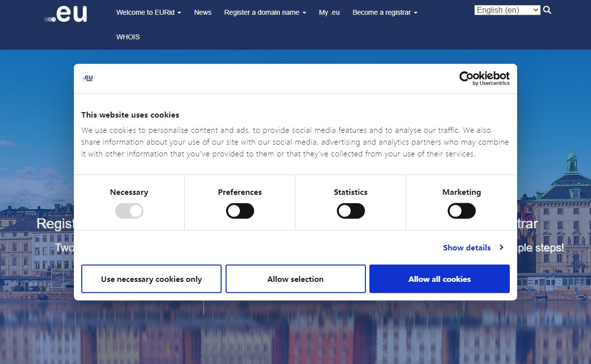
Task: Open the English (en) language dropdown
Action: tap(507, 10)
